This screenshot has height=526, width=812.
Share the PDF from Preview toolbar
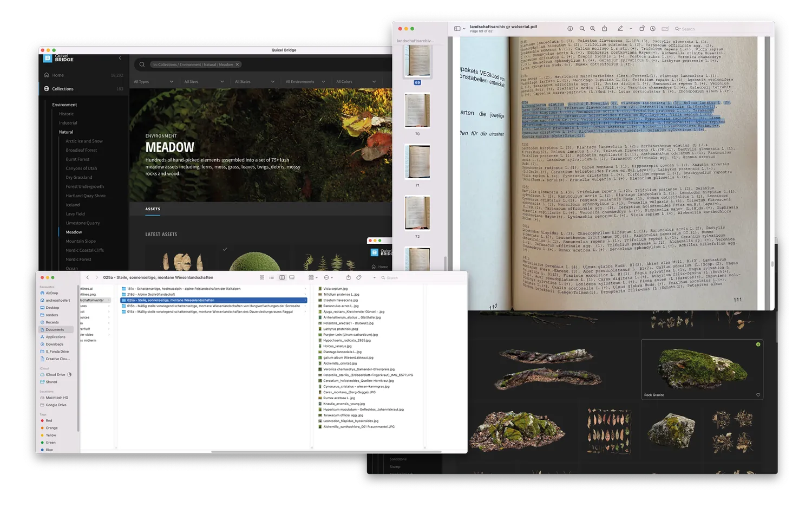coord(605,29)
